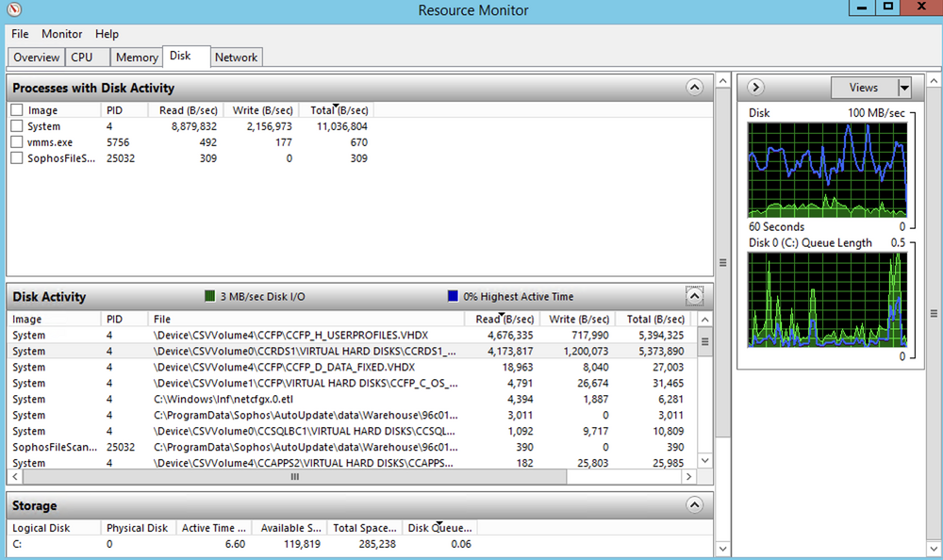Sort Storage by Available Space column
This screenshot has height=560, width=943.
pos(290,528)
